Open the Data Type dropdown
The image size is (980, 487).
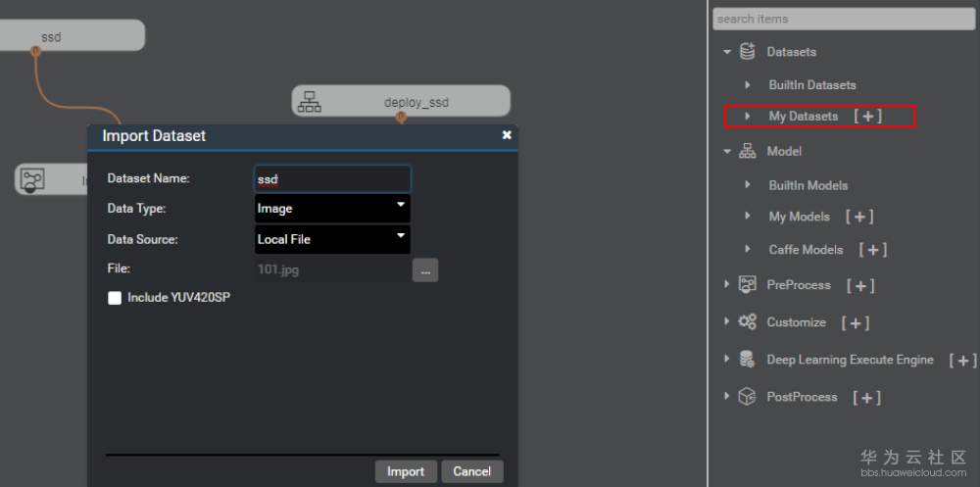tap(332, 208)
